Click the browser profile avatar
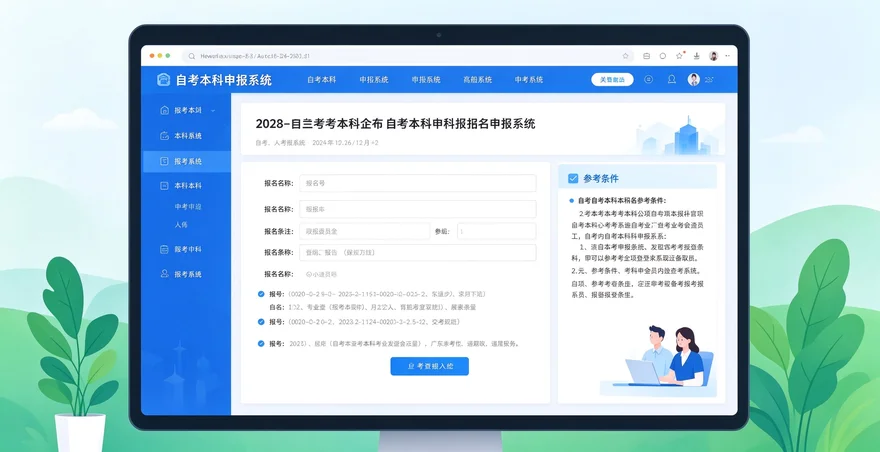This screenshot has height=452, width=880. [x=713, y=56]
